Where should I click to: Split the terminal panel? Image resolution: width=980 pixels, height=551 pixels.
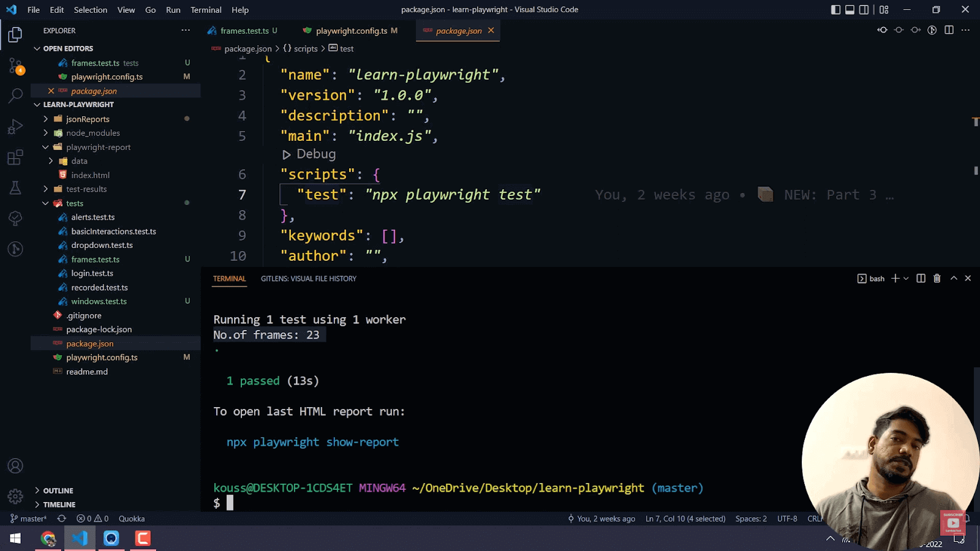point(921,279)
